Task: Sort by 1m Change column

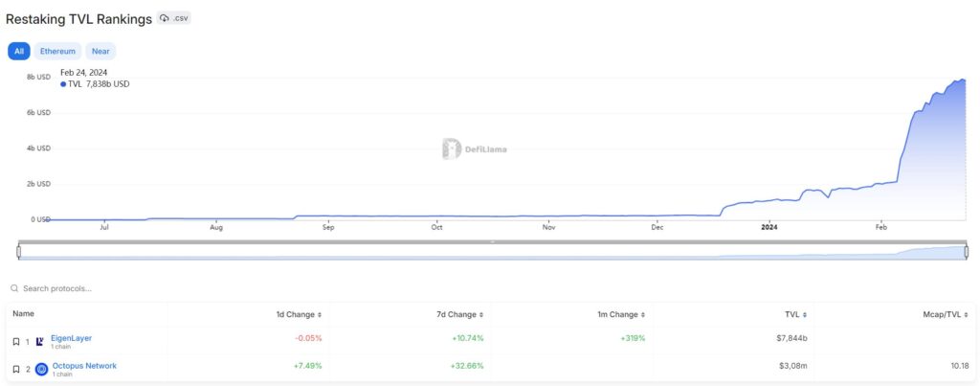Action: point(621,315)
